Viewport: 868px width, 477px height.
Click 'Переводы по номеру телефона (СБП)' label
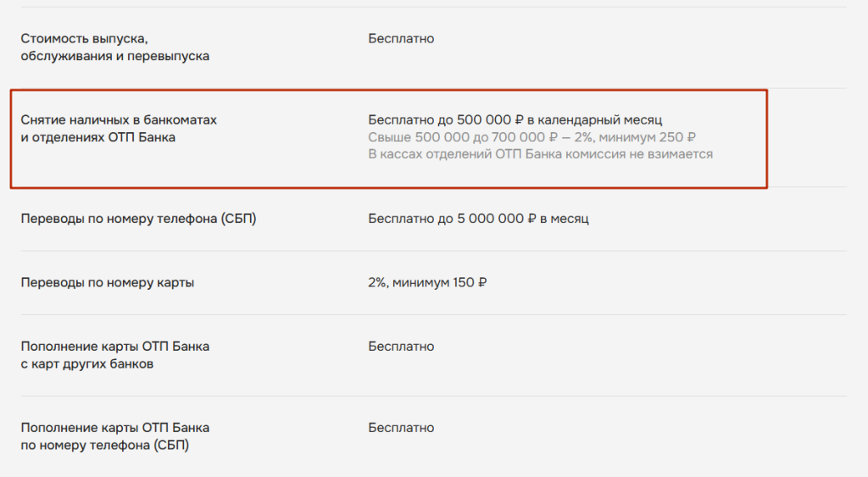[138, 219]
